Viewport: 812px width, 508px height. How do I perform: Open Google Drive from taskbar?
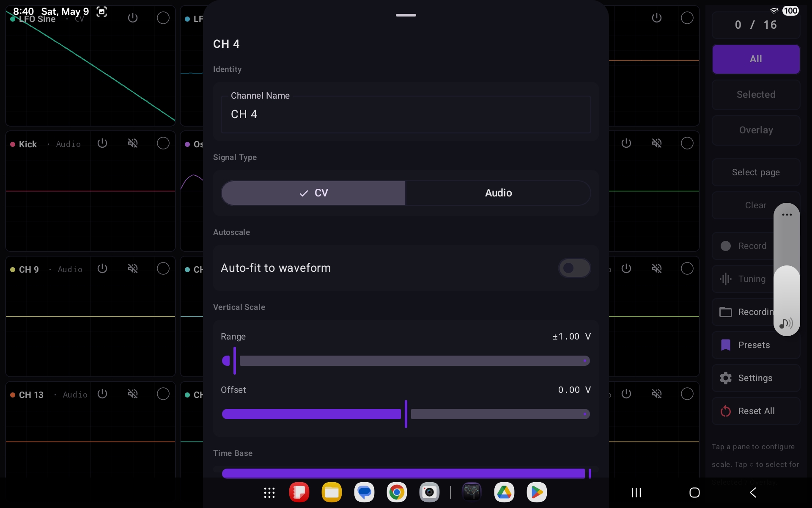(x=505, y=492)
